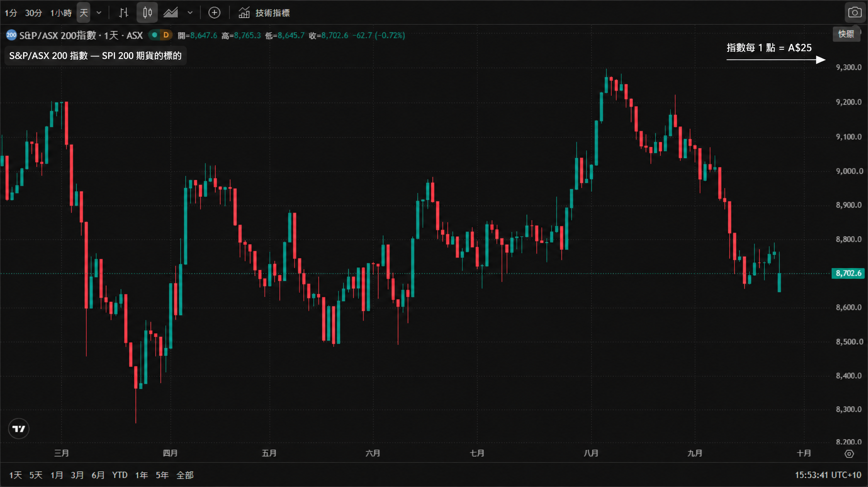Open the timeframe dropdown arrow
This screenshot has width=868, height=487.
point(99,13)
